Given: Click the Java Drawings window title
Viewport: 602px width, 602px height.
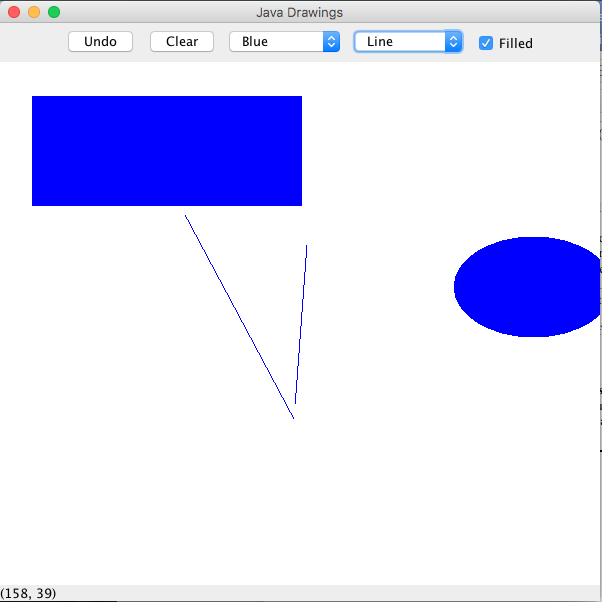Looking at the screenshot, I should click(x=299, y=12).
